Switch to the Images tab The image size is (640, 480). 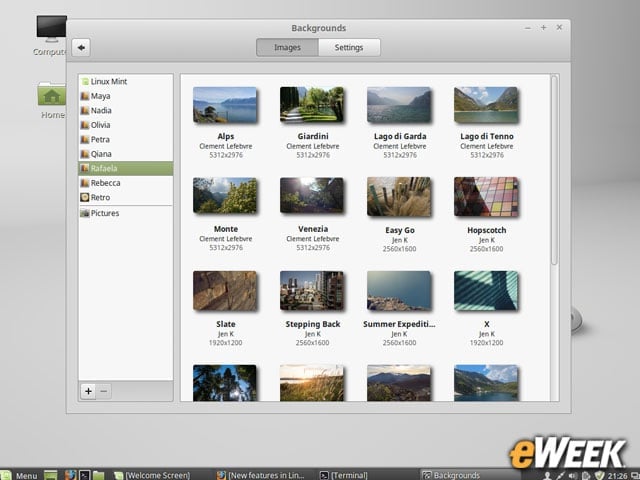[x=287, y=47]
